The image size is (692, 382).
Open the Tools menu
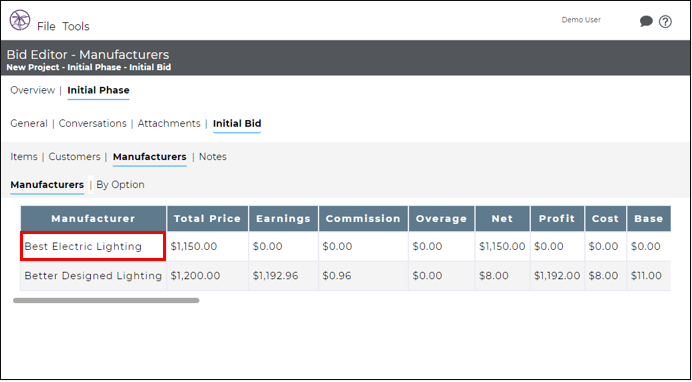coord(76,26)
